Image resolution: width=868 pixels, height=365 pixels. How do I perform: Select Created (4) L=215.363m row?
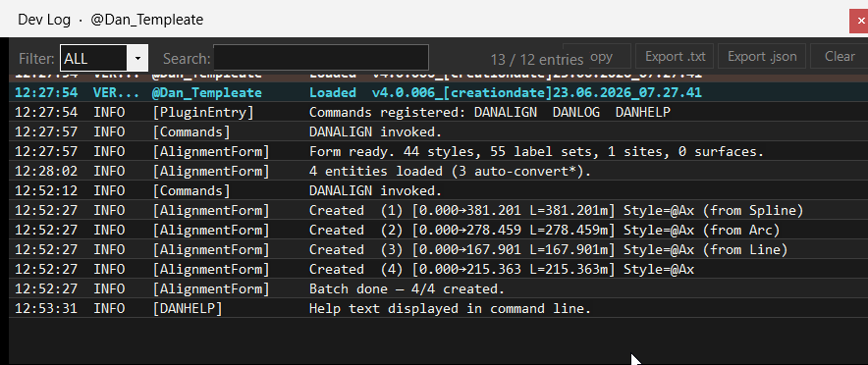point(439,269)
